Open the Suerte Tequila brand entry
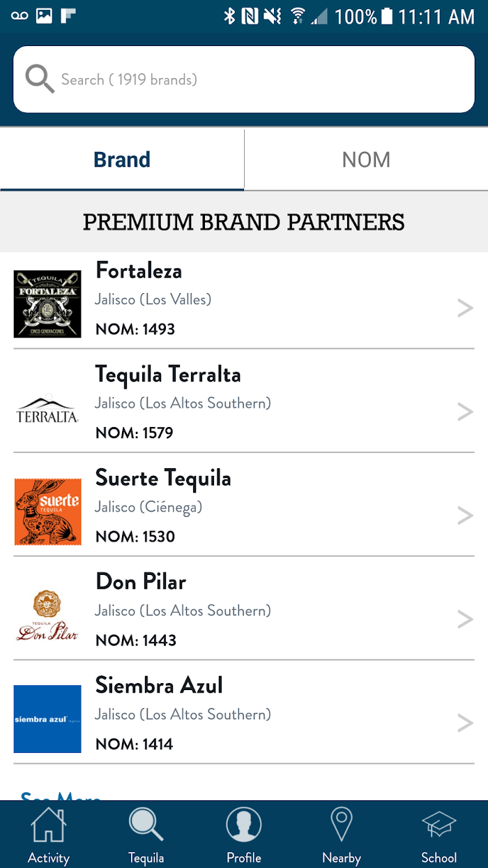The image size is (488, 868). (244, 504)
